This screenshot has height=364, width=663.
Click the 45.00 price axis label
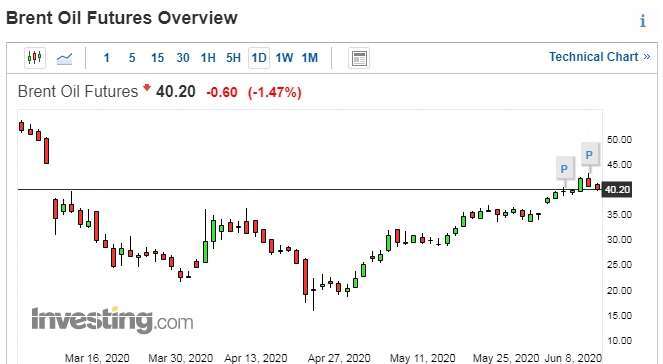[x=619, y=165]
